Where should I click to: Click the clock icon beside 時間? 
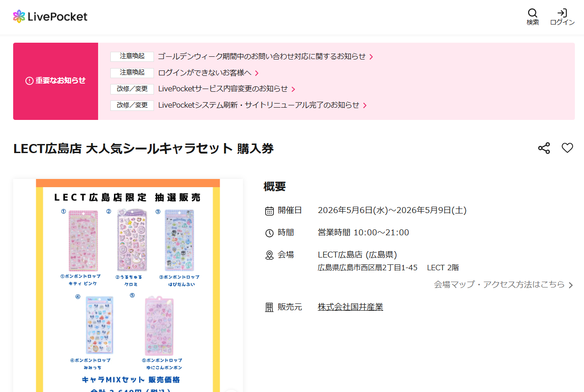pos(269,233)
